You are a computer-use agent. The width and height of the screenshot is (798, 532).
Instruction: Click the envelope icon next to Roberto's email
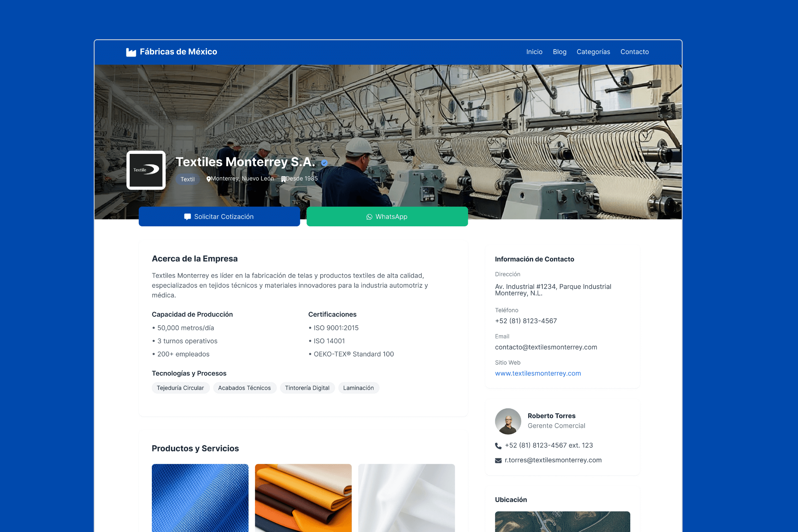pos(498,460)
